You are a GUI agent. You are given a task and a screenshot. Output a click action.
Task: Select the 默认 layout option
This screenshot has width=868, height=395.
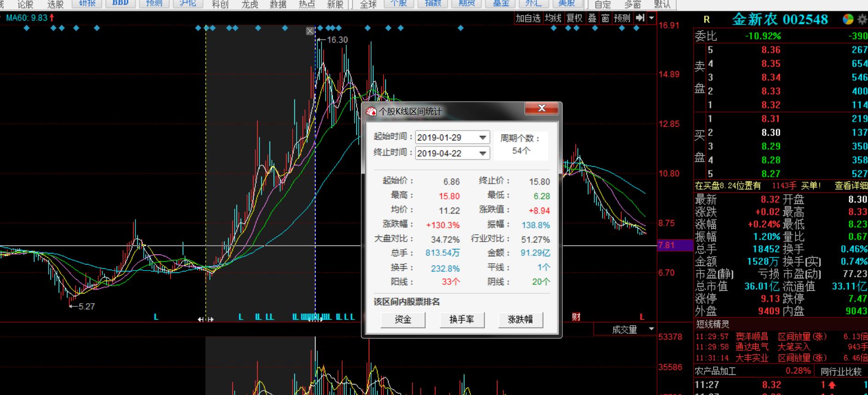pos(662,4)
